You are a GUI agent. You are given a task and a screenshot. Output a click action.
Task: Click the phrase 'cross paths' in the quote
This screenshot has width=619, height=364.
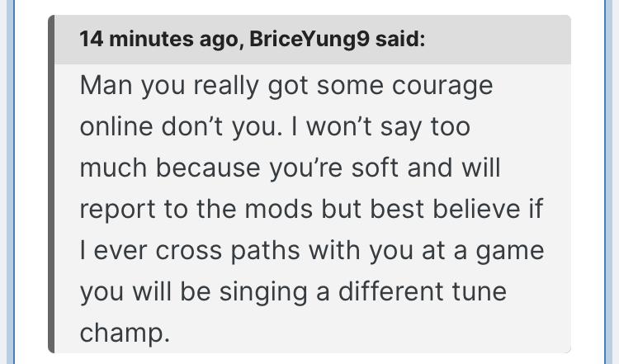point(228,250)
